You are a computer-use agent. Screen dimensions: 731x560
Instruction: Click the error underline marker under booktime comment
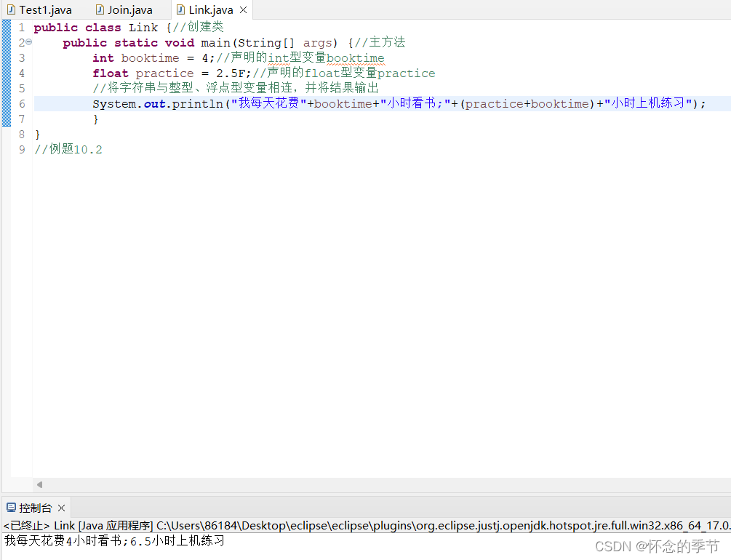tap(355, 63)
